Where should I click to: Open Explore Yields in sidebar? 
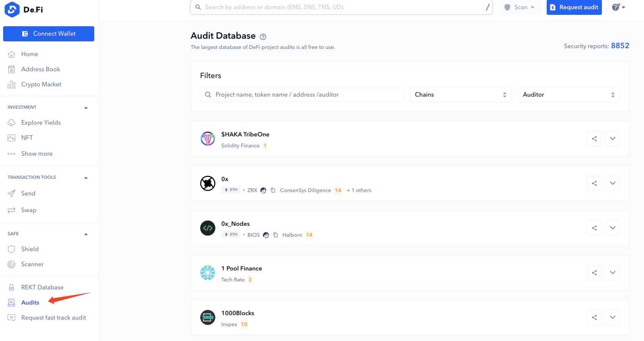coord(41,123)
